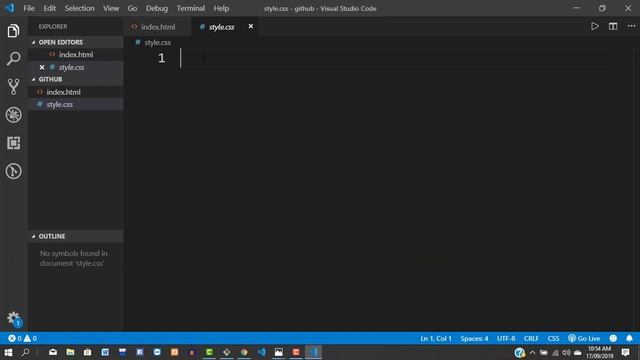Open Word from taskbar

[105, 352]
